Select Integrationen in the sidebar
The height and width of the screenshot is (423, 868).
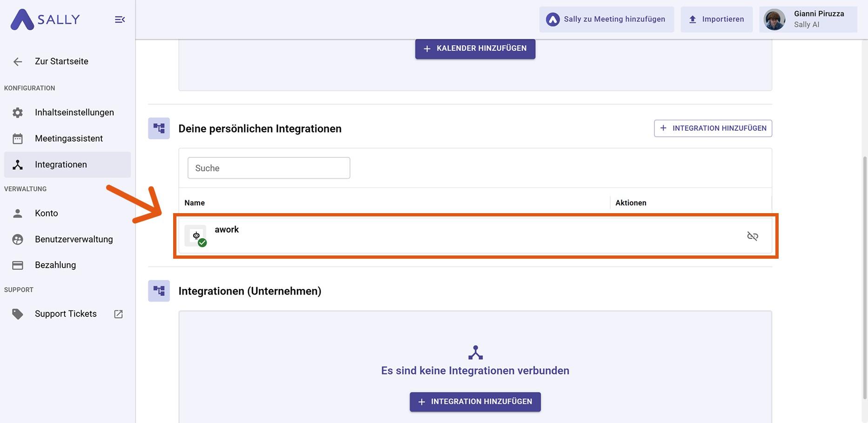point(61,165)
